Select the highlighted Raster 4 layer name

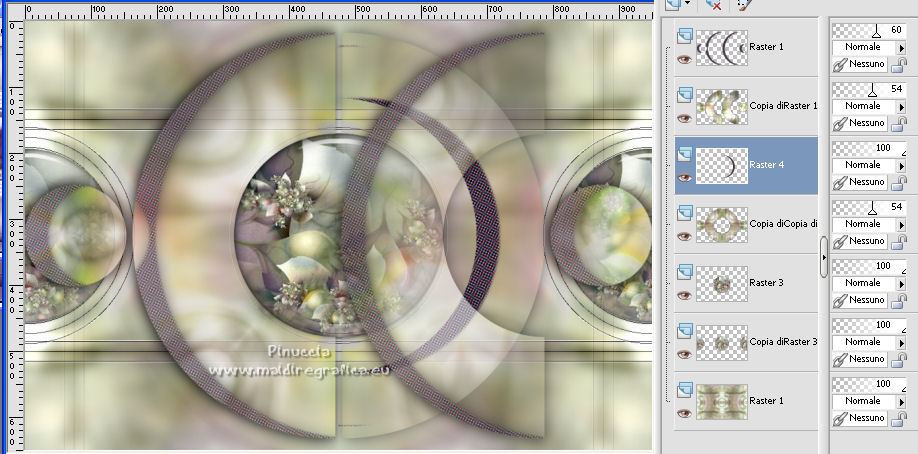point(766,165)
